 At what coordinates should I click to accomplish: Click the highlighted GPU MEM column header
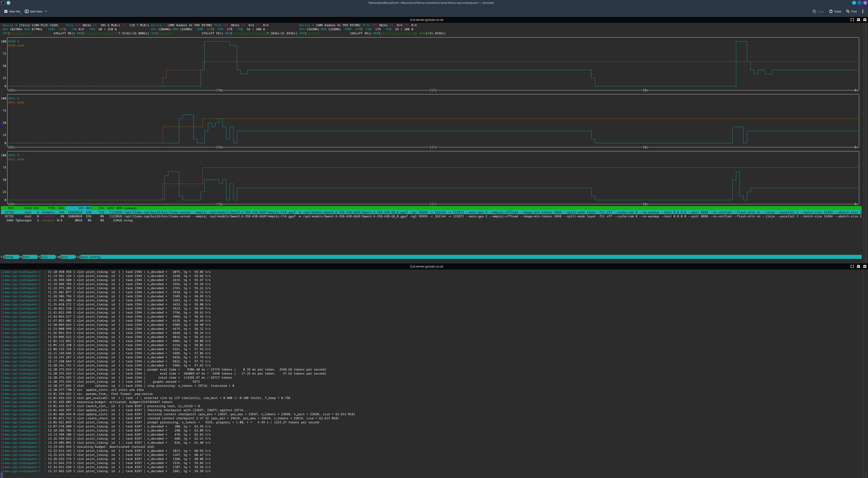tap(79, 208)
